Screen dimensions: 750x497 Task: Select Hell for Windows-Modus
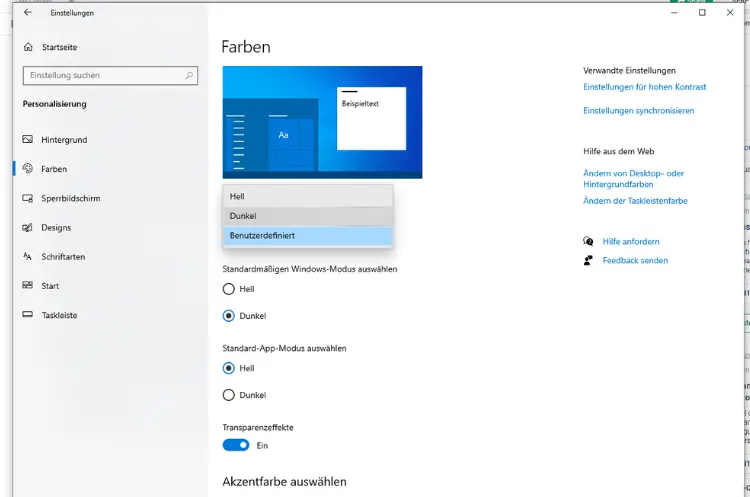[x=229, y=289]
